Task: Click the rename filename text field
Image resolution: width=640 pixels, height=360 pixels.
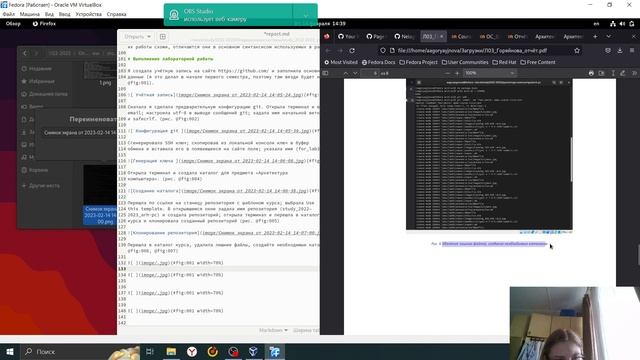Action: pos(79,133)
